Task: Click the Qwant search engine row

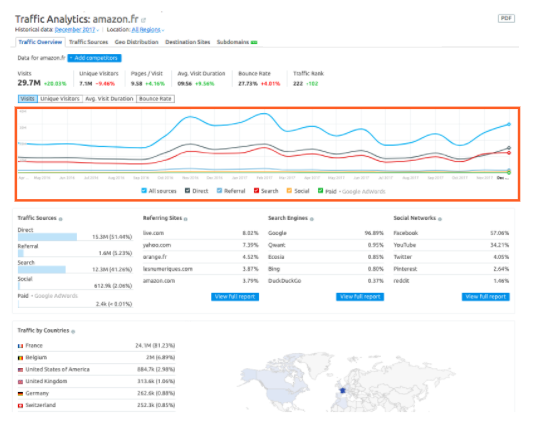Action: tap(326, 245)
